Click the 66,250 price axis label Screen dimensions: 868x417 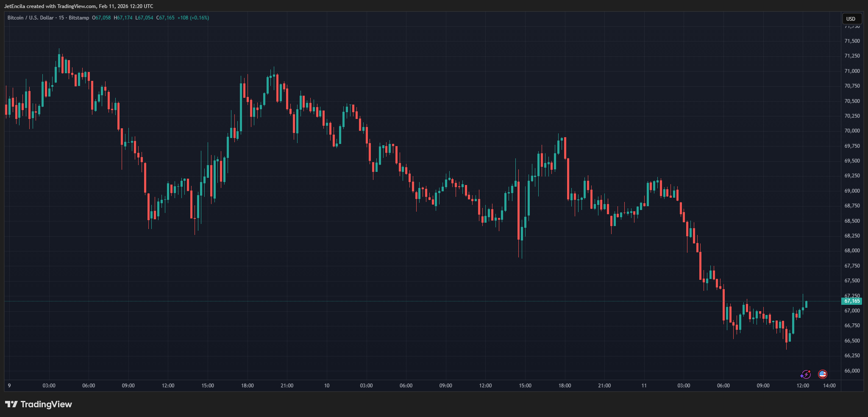pos(852,356)
